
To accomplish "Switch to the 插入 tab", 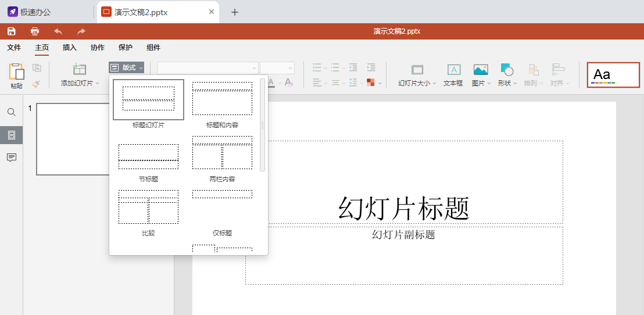I will click(x=70, y=48).
